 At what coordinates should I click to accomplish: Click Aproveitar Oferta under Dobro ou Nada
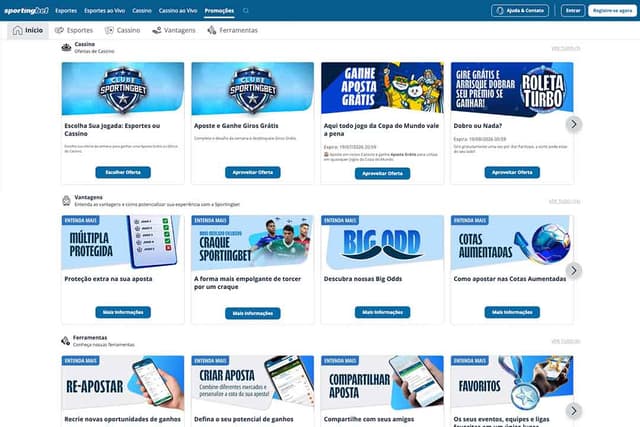coord(512,172)
